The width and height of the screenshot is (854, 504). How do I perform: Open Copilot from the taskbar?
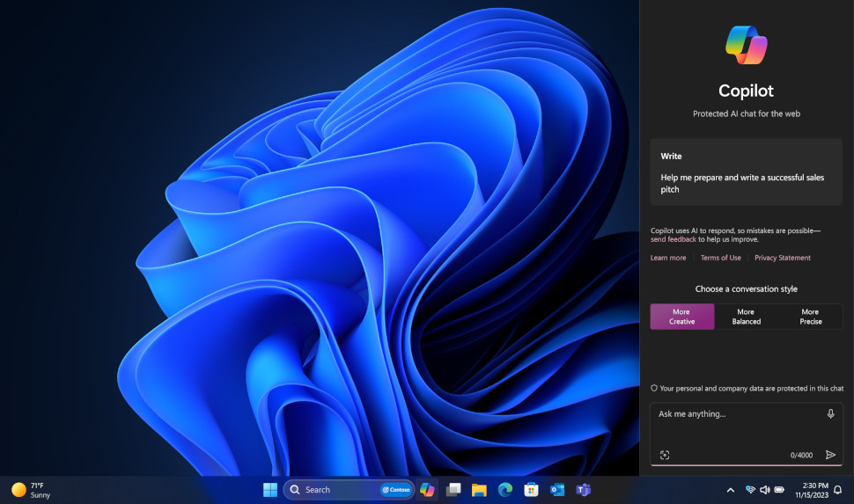coord(428,490)
